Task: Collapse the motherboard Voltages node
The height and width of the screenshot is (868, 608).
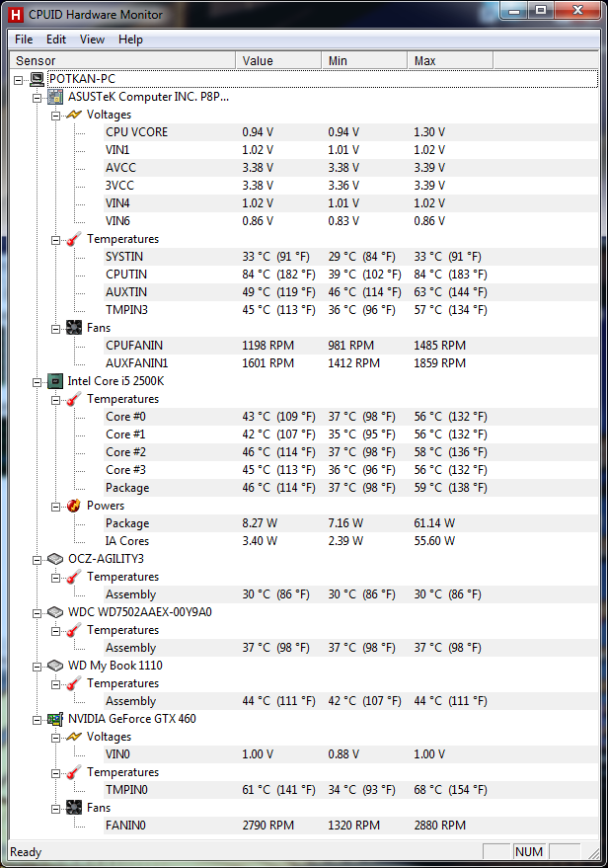Action: 56,116
